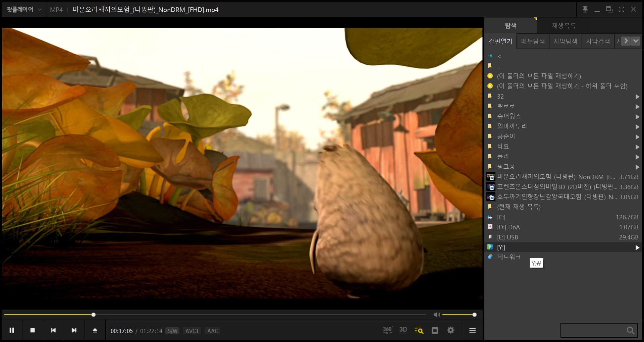The width and height of the screenshot is (644, 342).
Task: Play 호두까기인형장난감왕국대모험 video file
Action: tap(563, 197)
